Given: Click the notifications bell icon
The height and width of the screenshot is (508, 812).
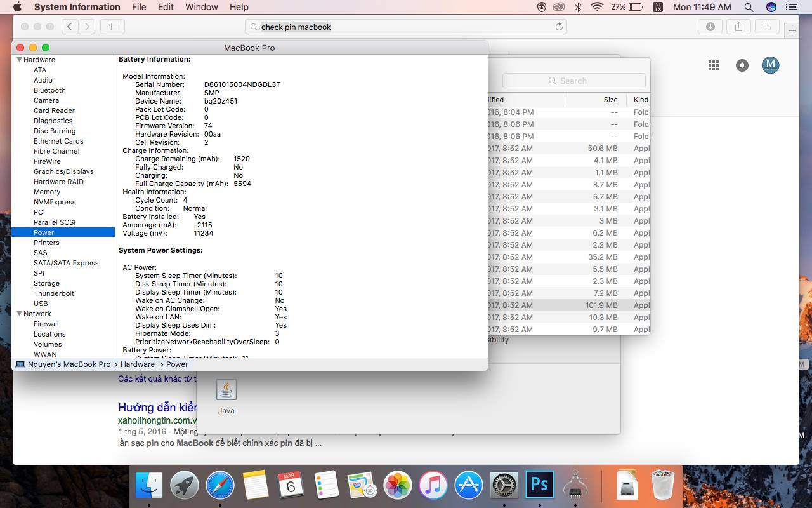Looking at the screenshot, I should (x=742, y=65).
